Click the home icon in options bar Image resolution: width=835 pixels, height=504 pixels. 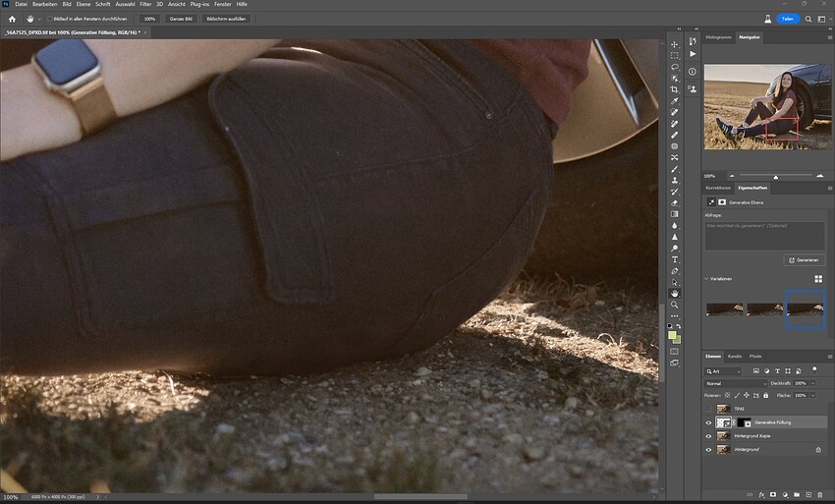12,19
